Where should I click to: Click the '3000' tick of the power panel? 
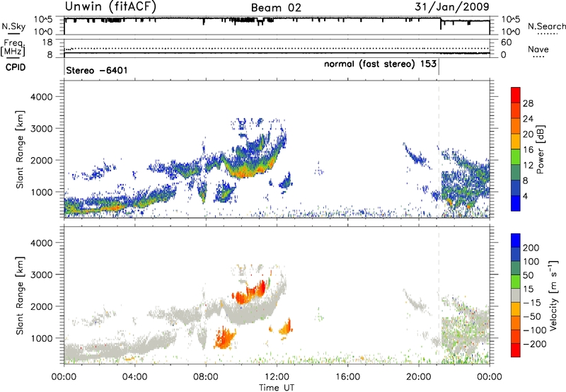tap(41, 129)
